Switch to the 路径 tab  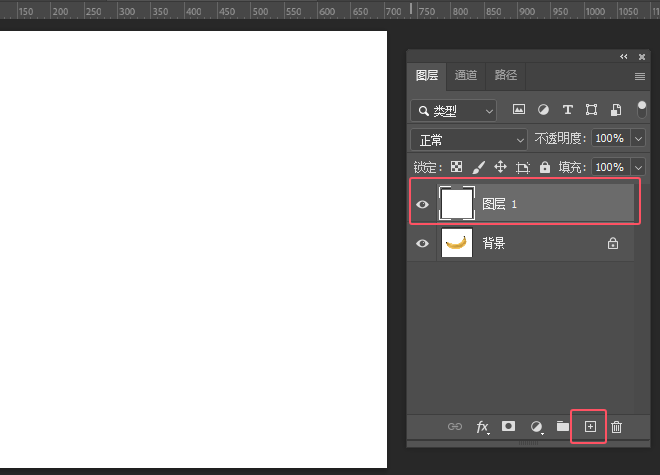click(x=505, y=75)
